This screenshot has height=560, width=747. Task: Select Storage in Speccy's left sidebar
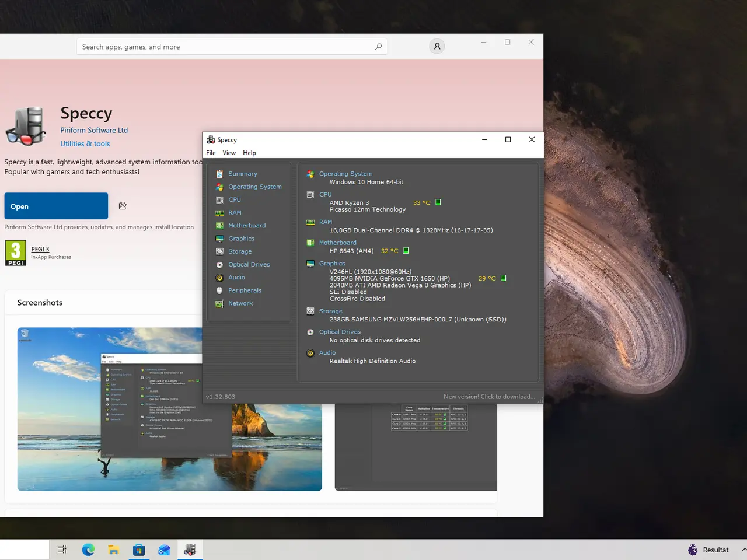click(x=240, y=251)
